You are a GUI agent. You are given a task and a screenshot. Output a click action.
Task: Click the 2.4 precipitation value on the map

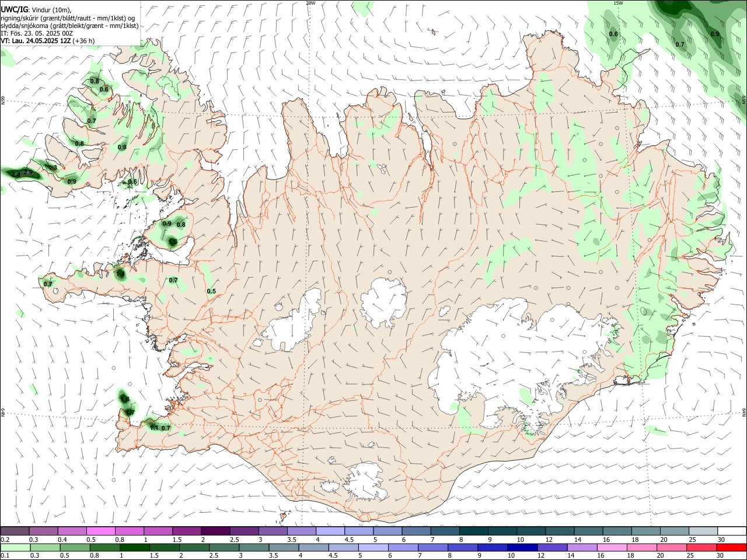(16, 174)
